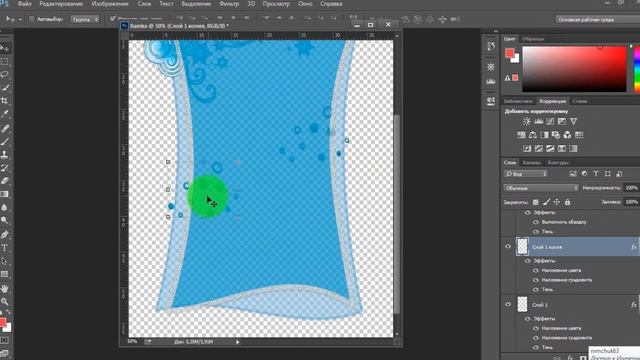
Task: Click the foreground color swatch in Color panel
Action: click(x=509, y=53)
